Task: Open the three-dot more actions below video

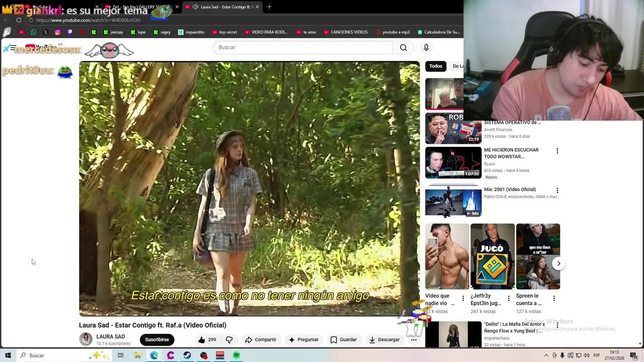Action: [414, 339]
